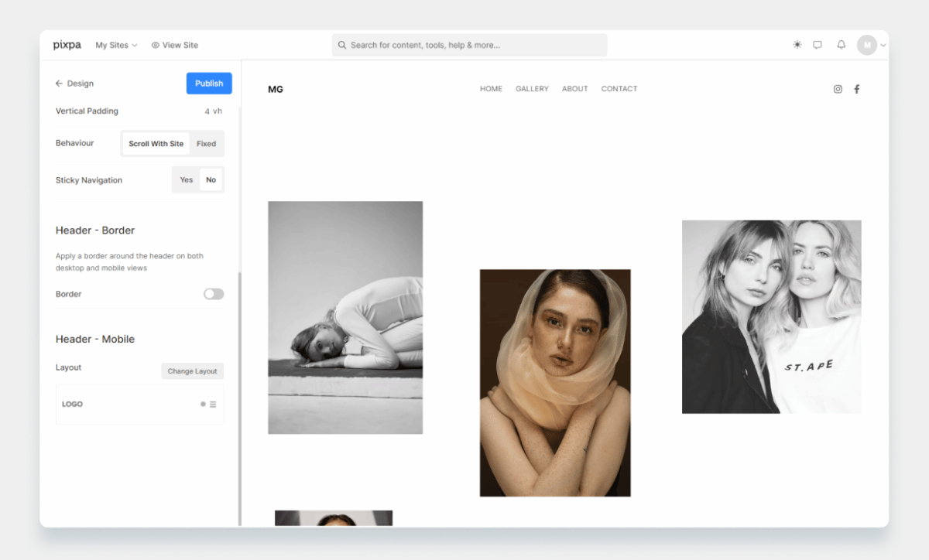Toggle the light/dark mode sun icon
Screen dimensions: 929x560
point(797,45)
